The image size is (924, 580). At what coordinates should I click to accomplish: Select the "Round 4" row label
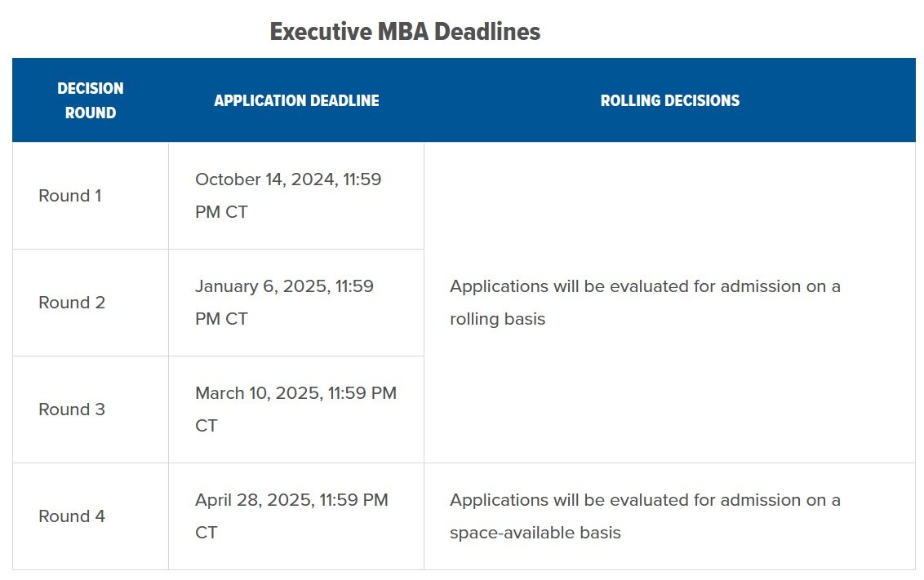[72, 516]
